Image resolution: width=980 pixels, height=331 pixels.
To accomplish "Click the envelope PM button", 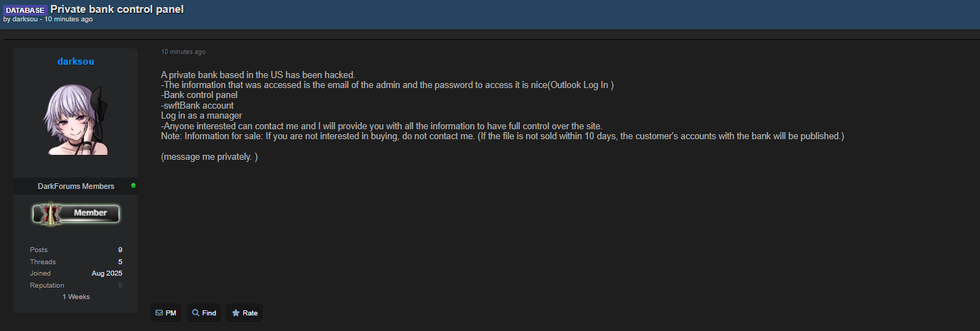I will click(166, 313).
